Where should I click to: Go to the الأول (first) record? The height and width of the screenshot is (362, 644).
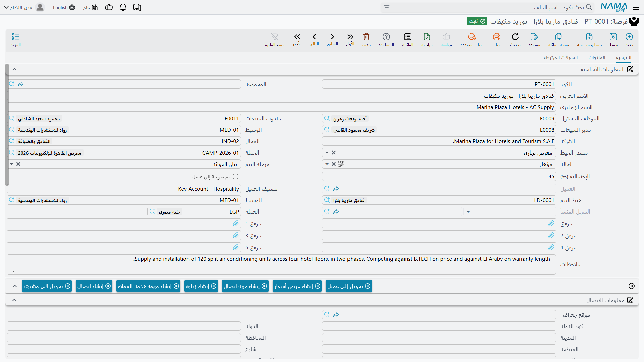[x=350, y=40]
